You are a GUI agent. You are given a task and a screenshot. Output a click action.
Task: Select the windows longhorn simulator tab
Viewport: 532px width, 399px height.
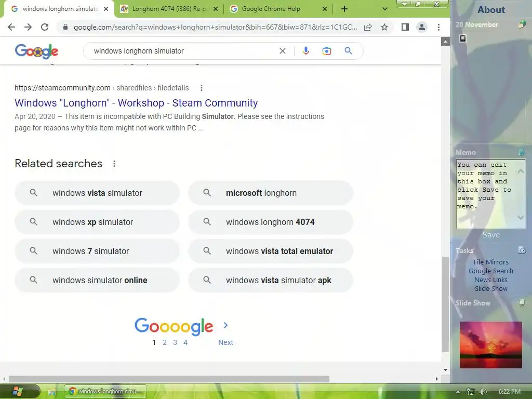point(57,9)
